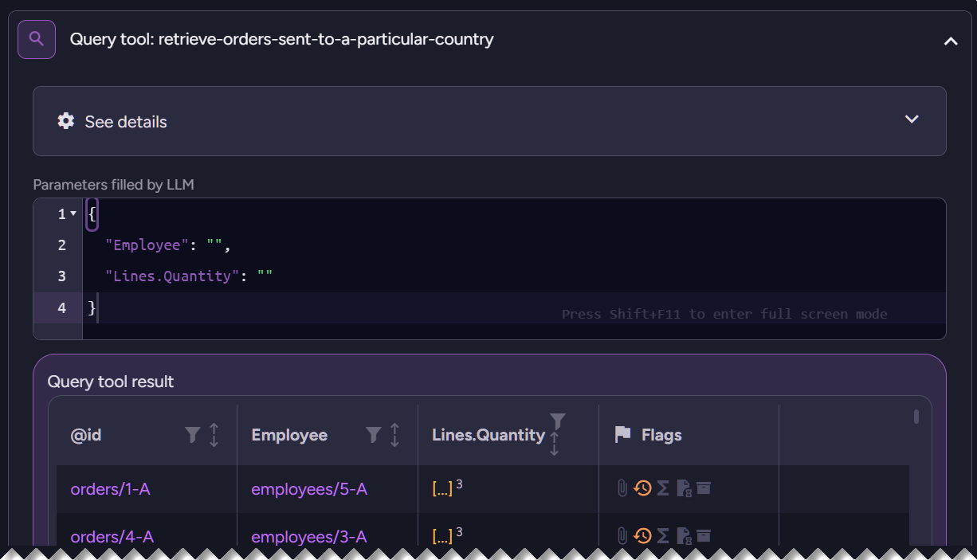Click the flag icon in Flags header
This screenshot has height=560, width=977.
pyautogui.click(x=623, y=435)
